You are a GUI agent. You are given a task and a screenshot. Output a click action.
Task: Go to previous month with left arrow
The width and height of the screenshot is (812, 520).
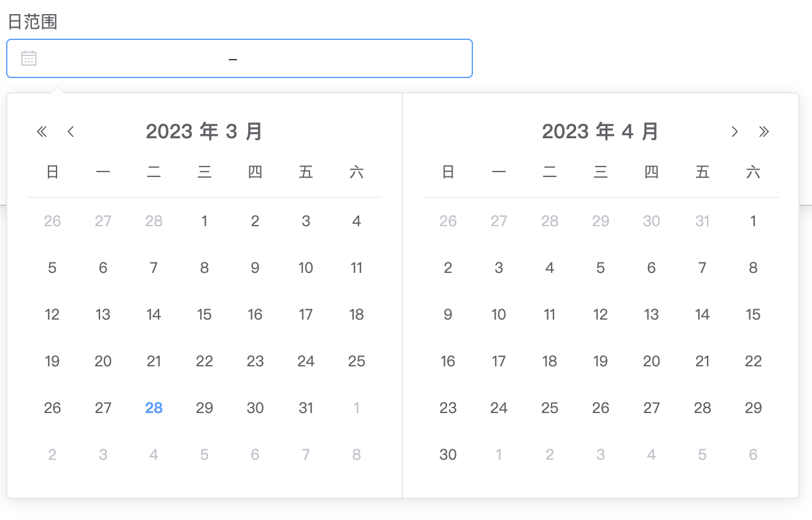[x=71, y=131]
